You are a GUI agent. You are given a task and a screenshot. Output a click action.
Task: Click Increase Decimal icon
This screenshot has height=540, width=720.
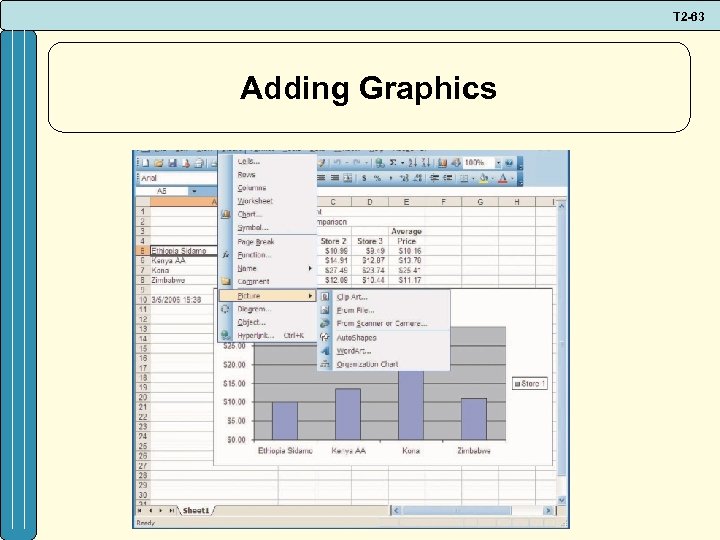(404, 178)
